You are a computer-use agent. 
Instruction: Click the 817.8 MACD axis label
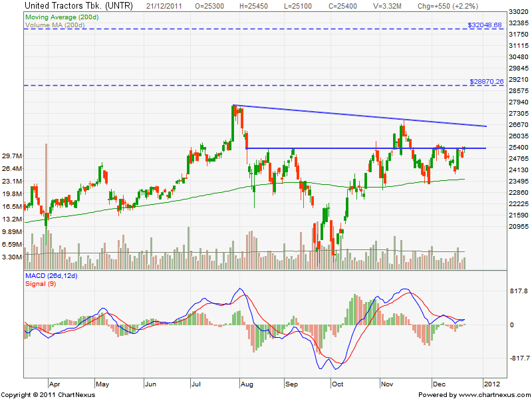coord(517,291)
